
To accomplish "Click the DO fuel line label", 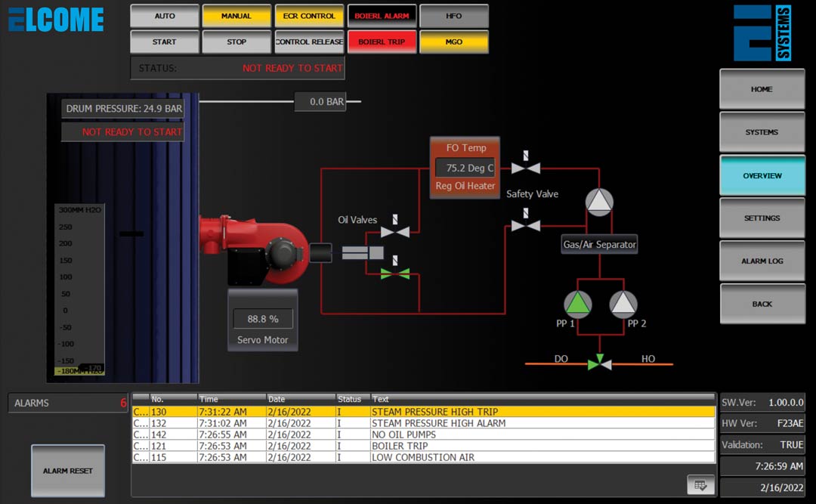I will click(561, 358).
